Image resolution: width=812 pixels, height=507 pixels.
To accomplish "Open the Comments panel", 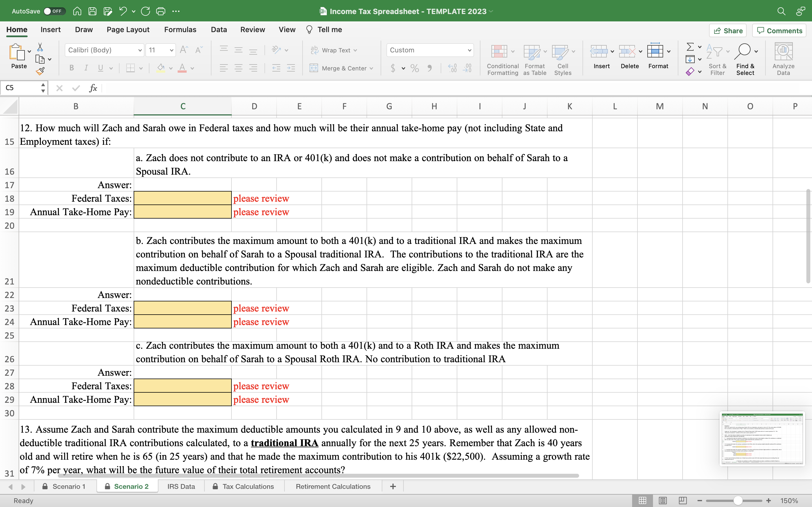I will click(779, 30).
